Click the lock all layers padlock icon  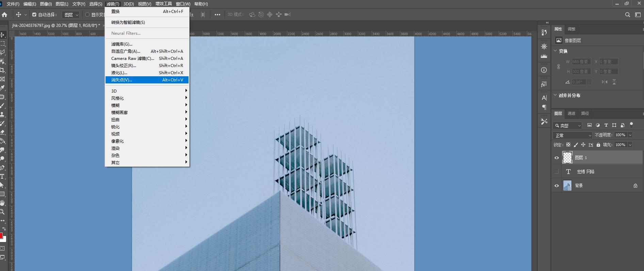tap(598, 145)
